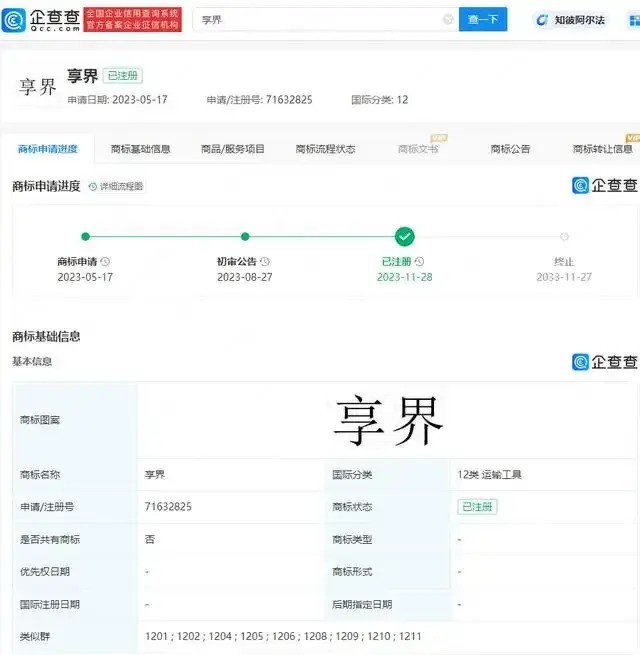Click the 已注册 badge beside the title
640x655 pixels.
point(123,76)
